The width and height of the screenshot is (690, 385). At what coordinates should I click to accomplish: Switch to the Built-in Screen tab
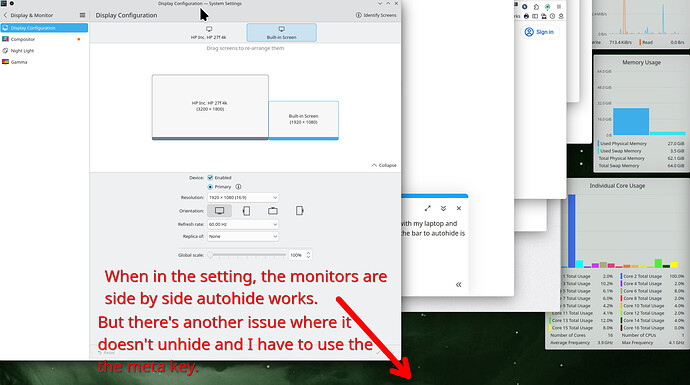point(282,33)
